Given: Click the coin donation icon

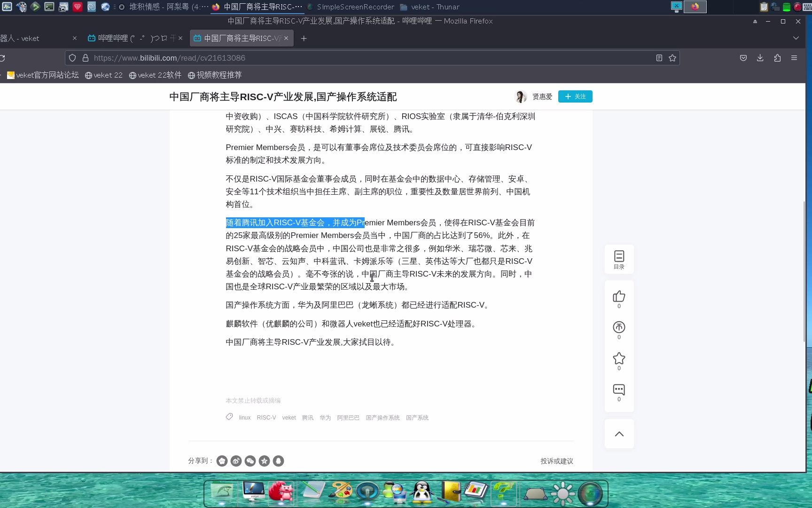Looking at the screenshot, I should (x=619, y=327).
